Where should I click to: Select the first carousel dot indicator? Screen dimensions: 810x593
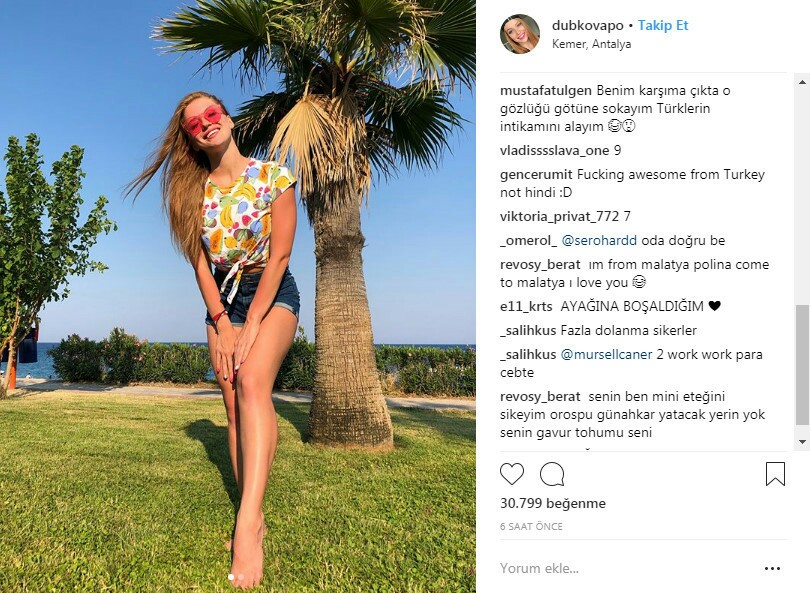[231, 577]
